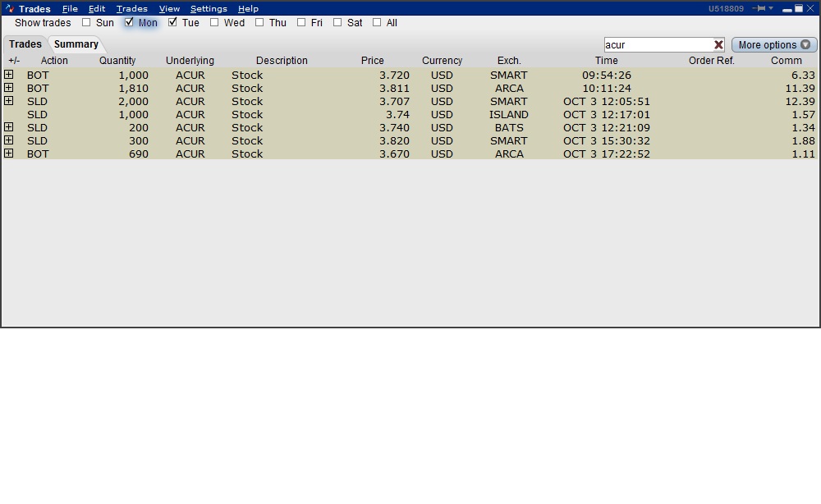Click the BATS exchange cell
The width and height of the screenshot is (821, 504).
pyautogui.click(x=509, y=128)
